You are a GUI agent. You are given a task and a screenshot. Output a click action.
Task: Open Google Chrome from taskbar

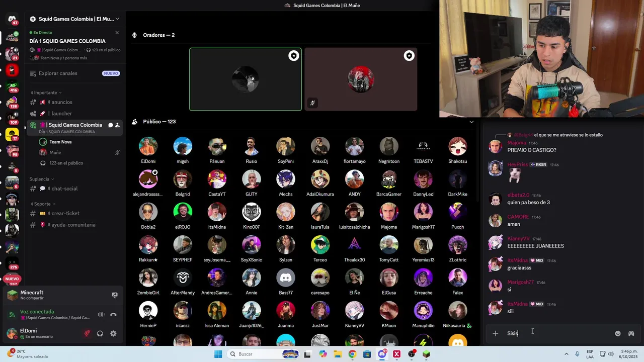tap(352, 354)
